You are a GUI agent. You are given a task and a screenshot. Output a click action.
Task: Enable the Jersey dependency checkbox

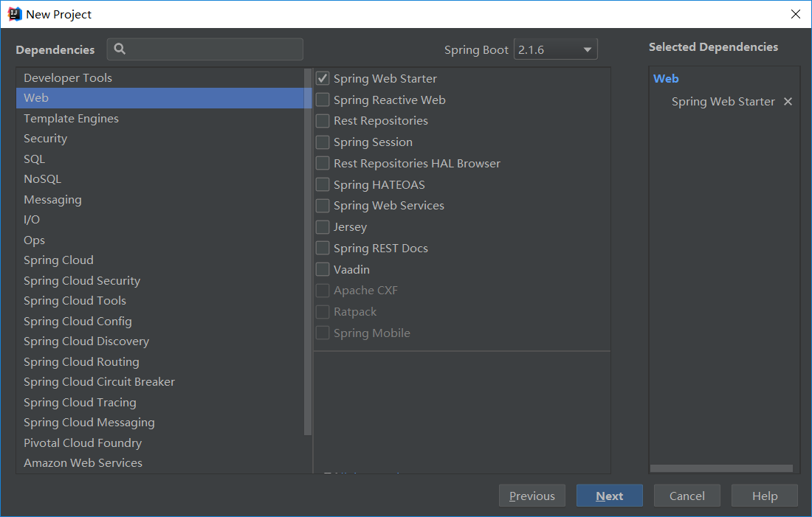click(x=323, y=226)
